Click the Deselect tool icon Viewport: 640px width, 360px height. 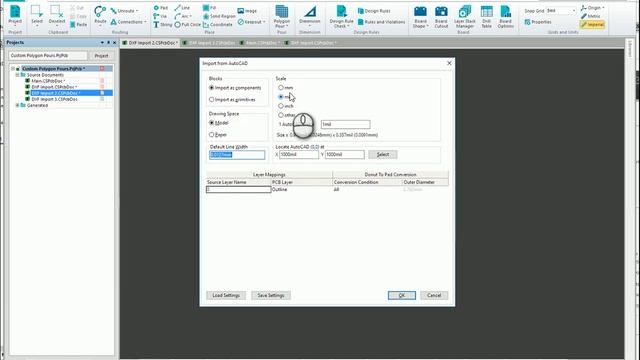57,16
